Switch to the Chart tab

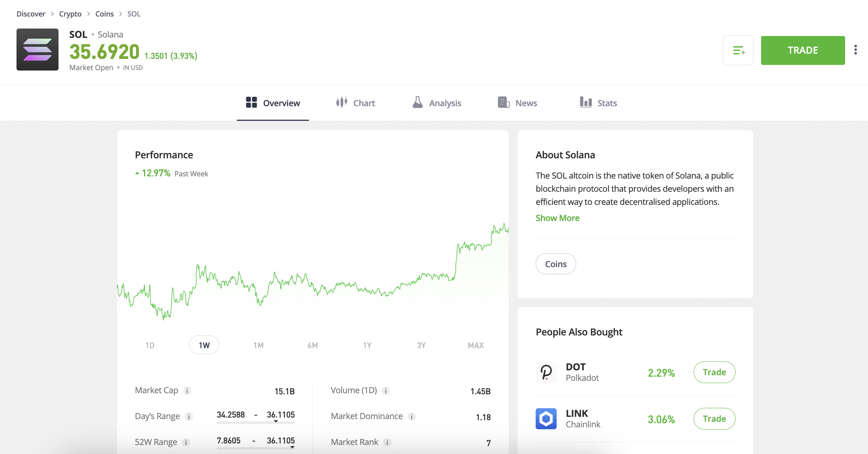(356, 103)
